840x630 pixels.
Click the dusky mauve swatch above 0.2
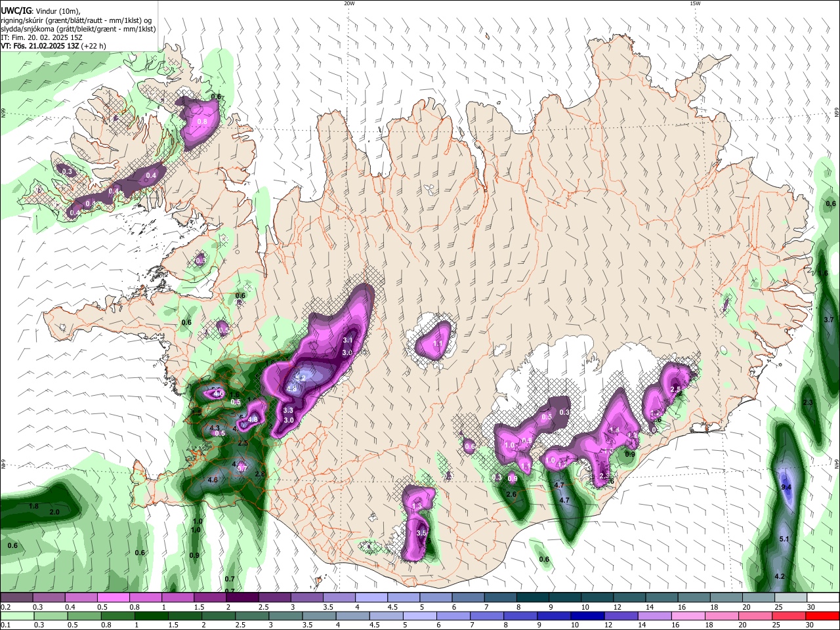(x=16, y=597)
